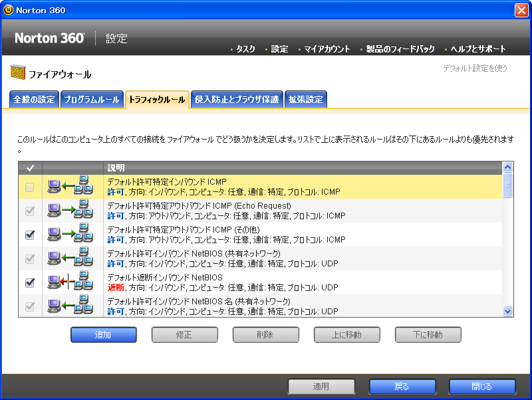Image resolution: width=532 pixels, height=400 pixels.
Task: Click the 修正 button
Action: click(185, 335)
